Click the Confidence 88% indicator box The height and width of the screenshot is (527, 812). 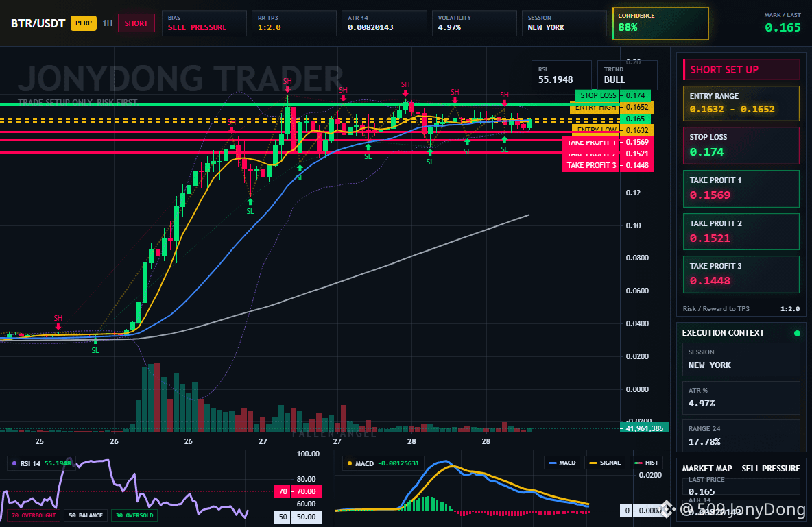[x=660, y=23]
